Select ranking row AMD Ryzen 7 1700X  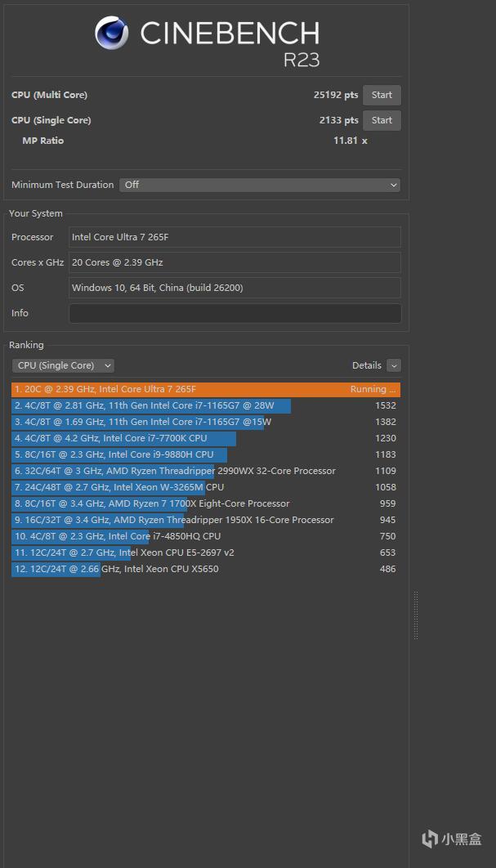pyautogui.click(x=206, y=503)
